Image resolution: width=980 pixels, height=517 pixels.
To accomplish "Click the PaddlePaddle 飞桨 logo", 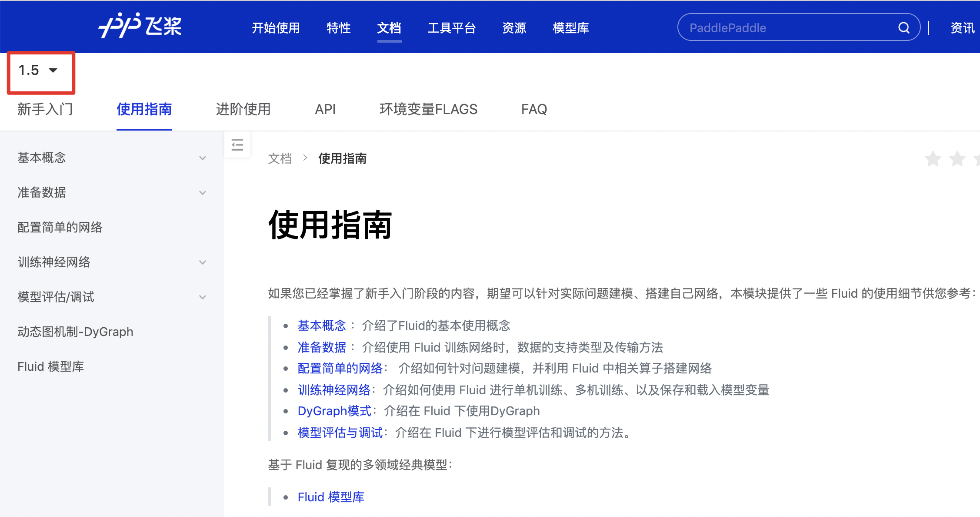I will coord(140,26).
